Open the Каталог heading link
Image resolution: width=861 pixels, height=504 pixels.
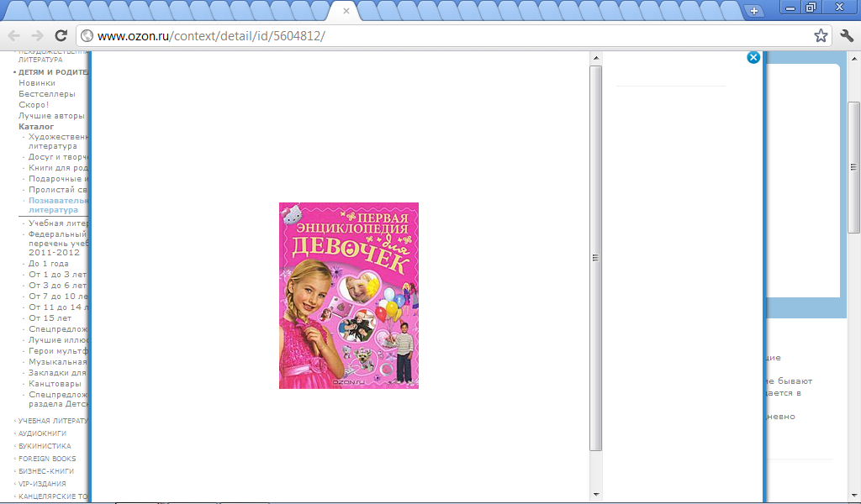pyautogui.click(x=36, y=127)
